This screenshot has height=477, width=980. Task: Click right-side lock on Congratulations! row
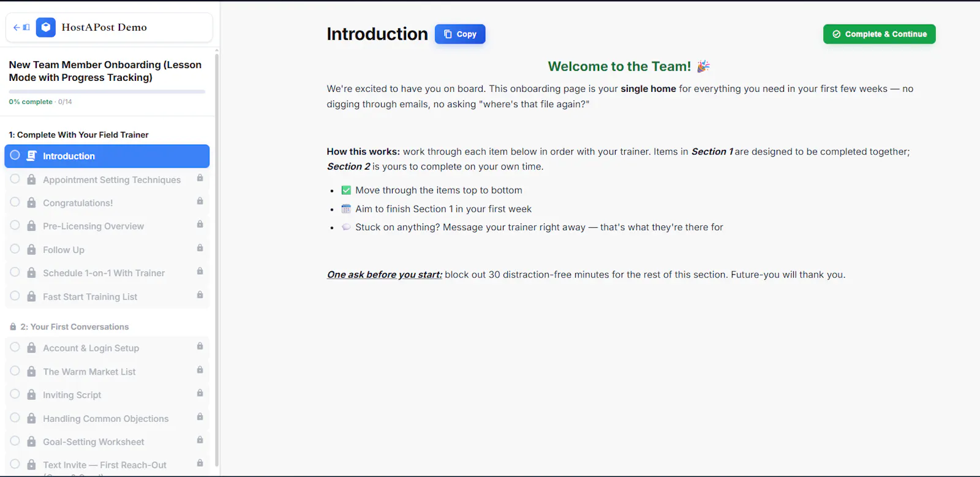[x=200, y=201]
